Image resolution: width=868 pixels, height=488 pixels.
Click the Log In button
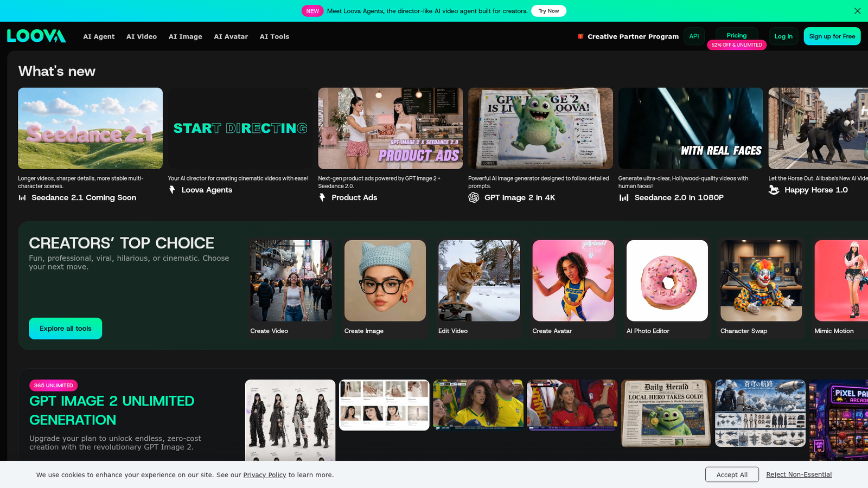pos(783,36)
